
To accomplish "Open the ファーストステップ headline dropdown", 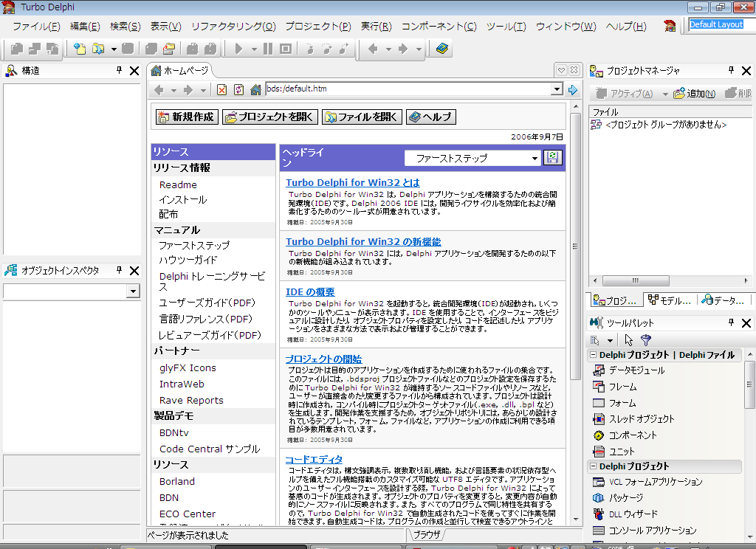I will point(535,158).
